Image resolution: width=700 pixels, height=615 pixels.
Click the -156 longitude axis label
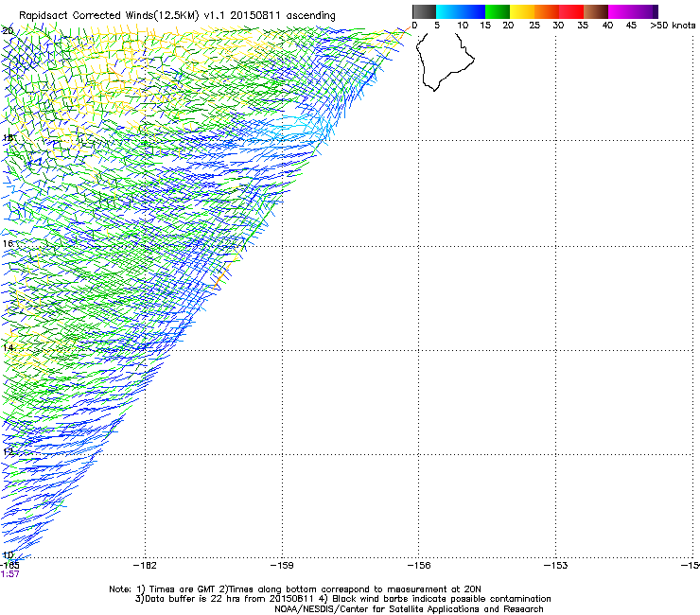pyautogui.click(x=419, y=566)
